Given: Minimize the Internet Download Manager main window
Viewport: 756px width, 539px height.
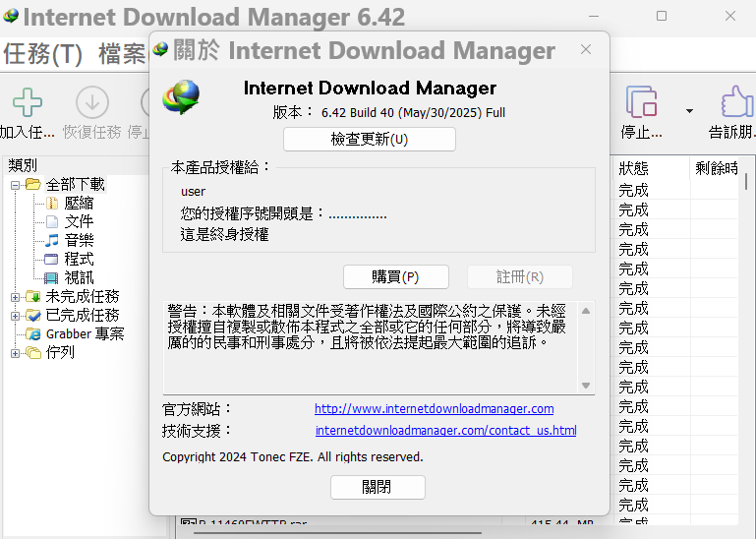Looking at the screenshot, I should (x=594, y=16).
